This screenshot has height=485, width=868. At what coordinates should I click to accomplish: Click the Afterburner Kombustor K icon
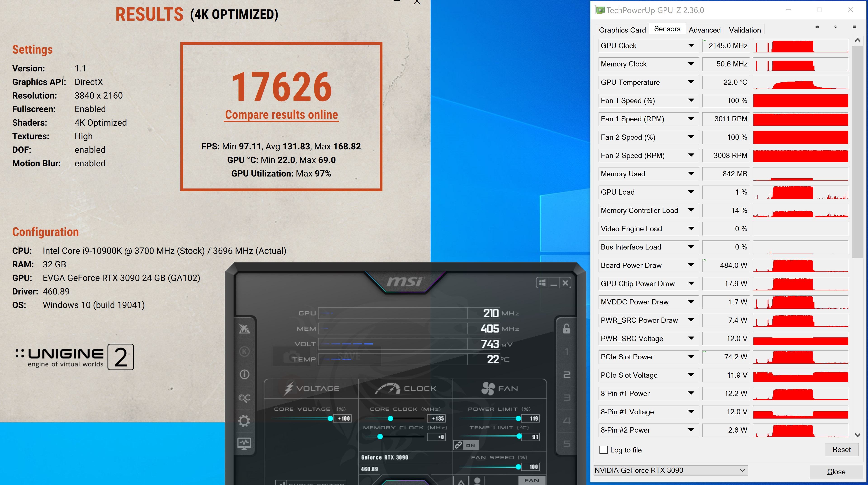(244, 352)
